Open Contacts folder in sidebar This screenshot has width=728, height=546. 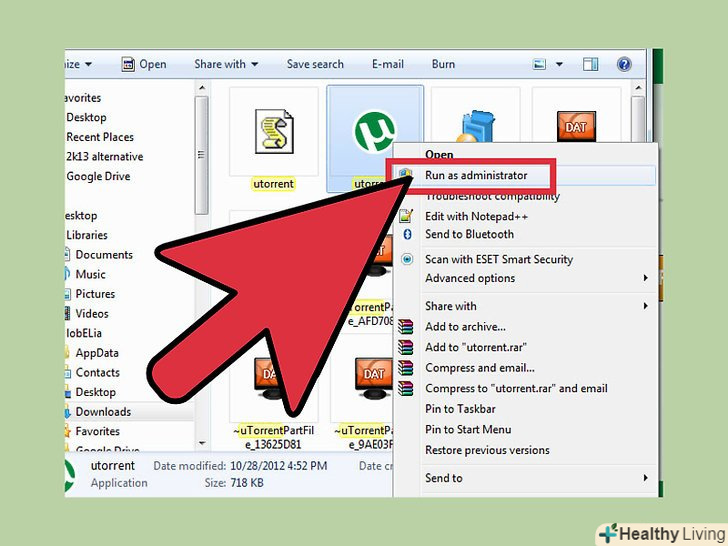(x=98, y=372)
